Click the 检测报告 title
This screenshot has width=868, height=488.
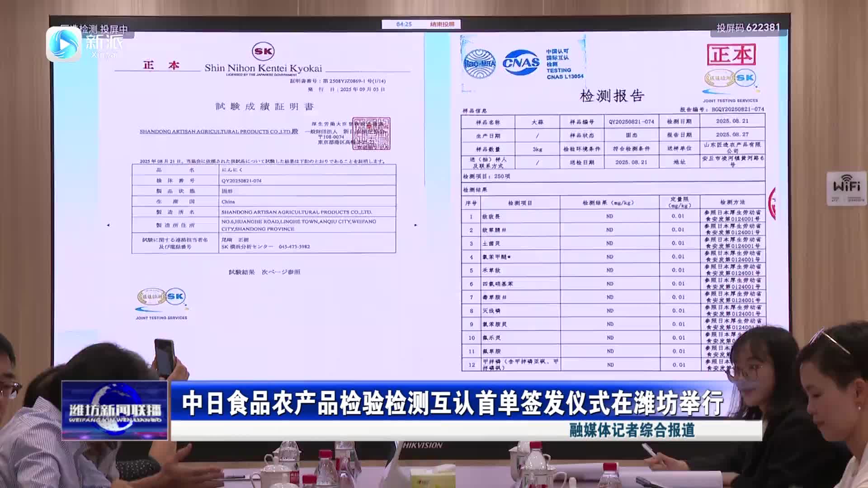click(612, 96)
